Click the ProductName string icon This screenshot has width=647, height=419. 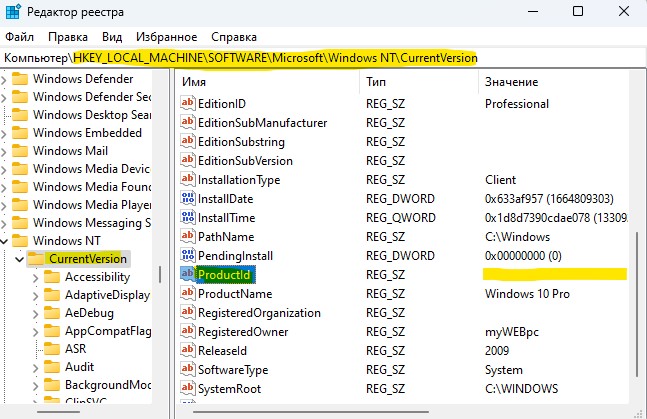(x=188, y=293)
